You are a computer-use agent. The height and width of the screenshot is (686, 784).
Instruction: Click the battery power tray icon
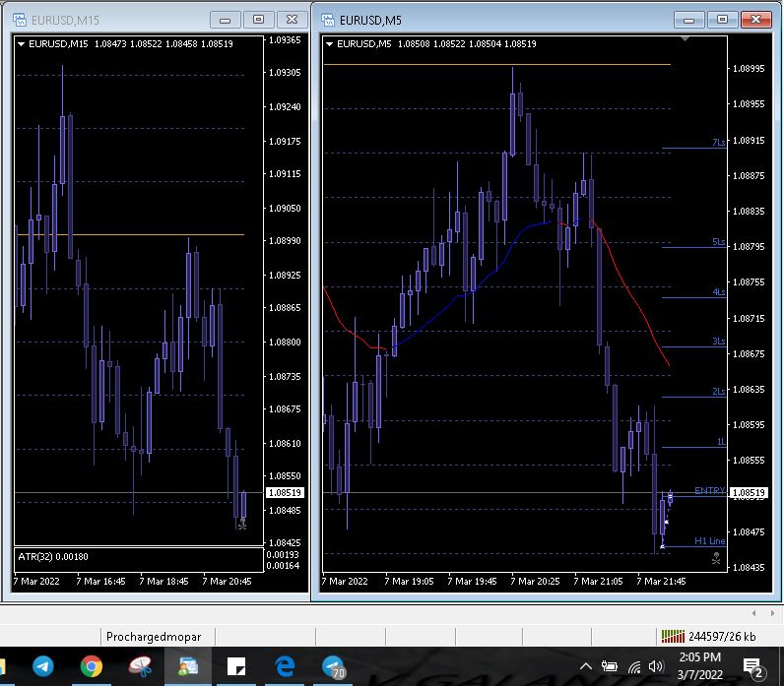click(610, 666)
